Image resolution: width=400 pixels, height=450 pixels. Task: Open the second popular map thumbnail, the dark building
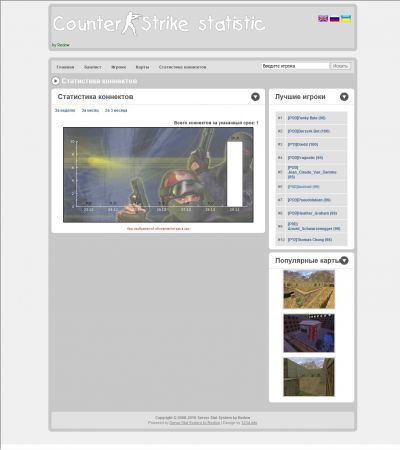(309, 333)
